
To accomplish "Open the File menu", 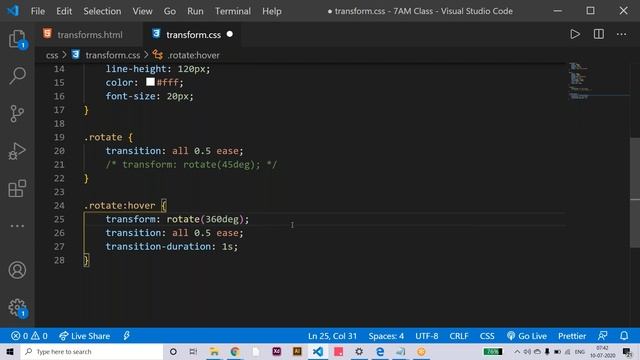I will 38,11.
